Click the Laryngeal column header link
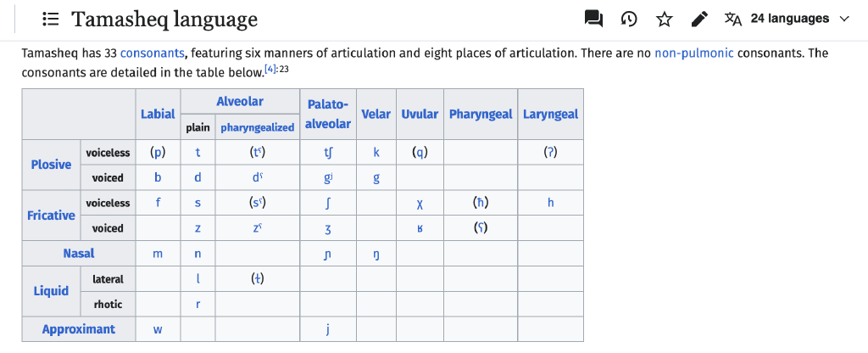The image size is (868, 353). click(x=550, y=114)
